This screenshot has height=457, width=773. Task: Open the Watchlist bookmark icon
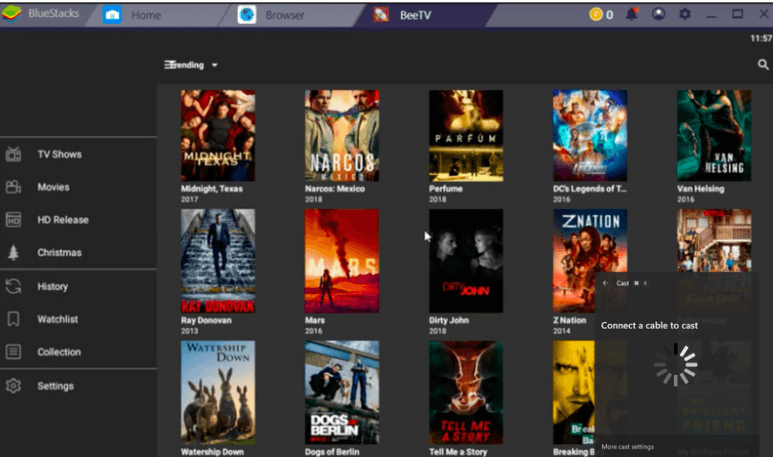[14, 319]
